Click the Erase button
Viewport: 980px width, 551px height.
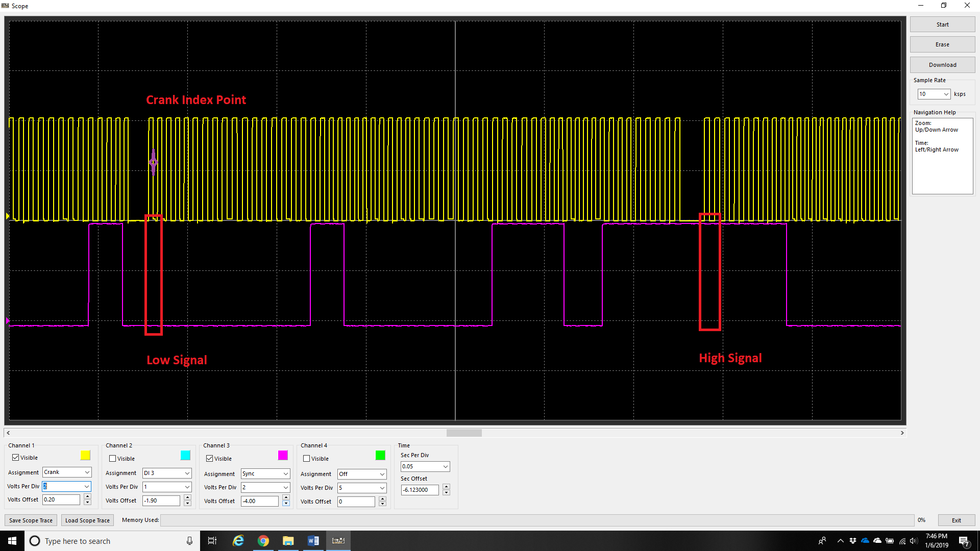(942, 44)
